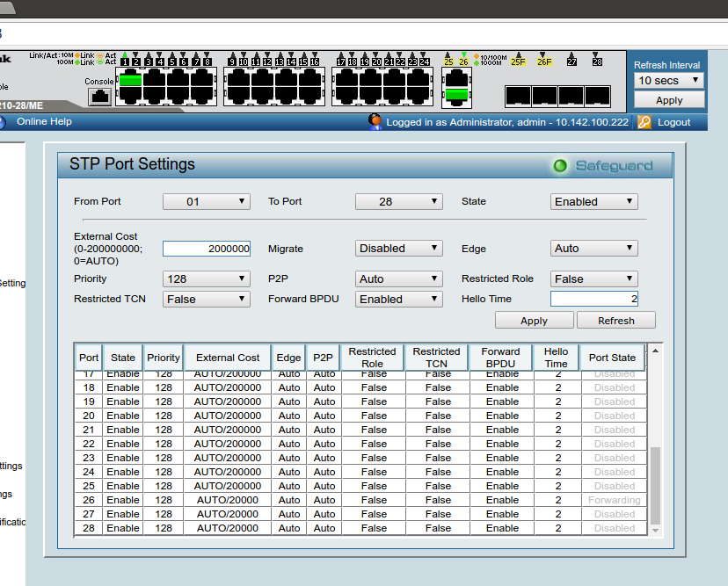
Task: Click the Online Help globe icon
Action: pyautogui.click(x=2, y=122)
